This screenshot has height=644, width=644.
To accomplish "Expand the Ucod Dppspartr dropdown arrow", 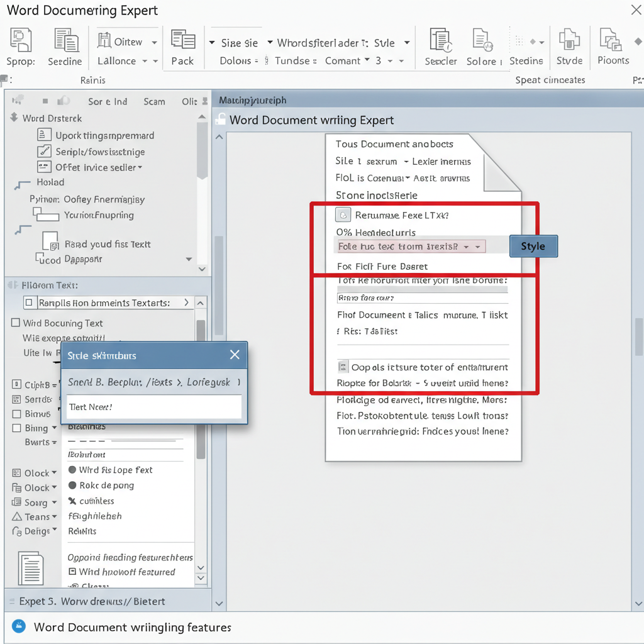I will [189, 259].
